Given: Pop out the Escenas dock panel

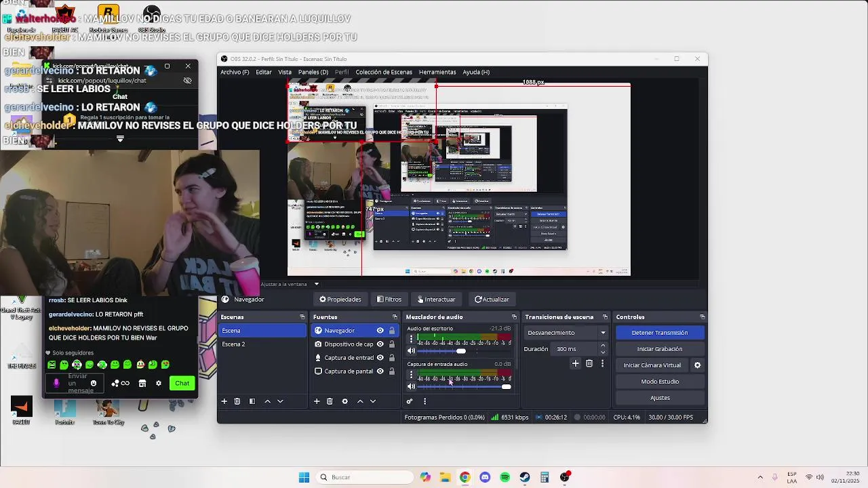Looking at the screenshot, I should coord(302,317).
